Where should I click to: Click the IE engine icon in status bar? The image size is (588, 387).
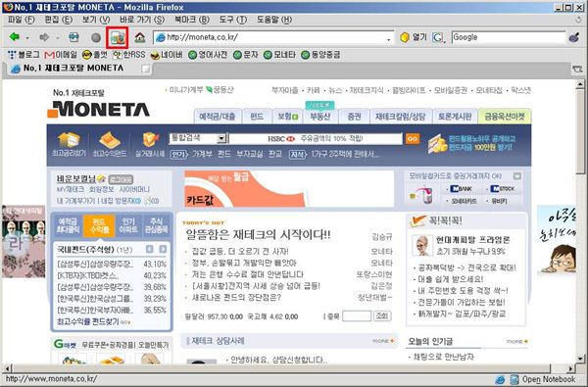(x=500, y=379)
